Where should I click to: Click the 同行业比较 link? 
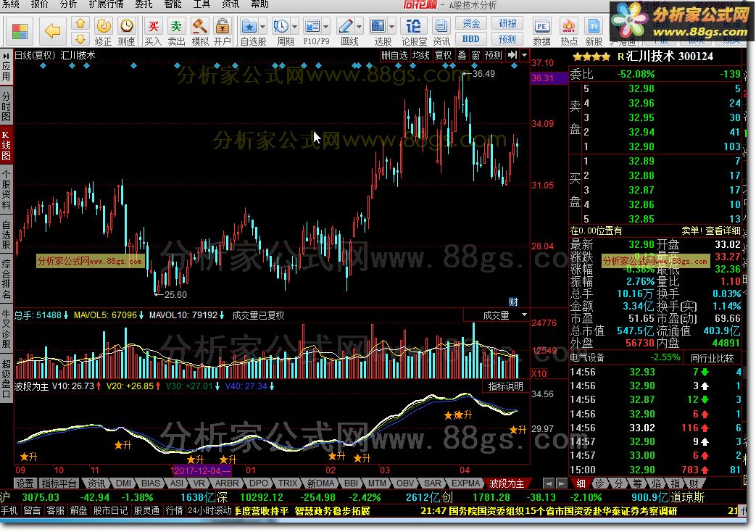712,358
